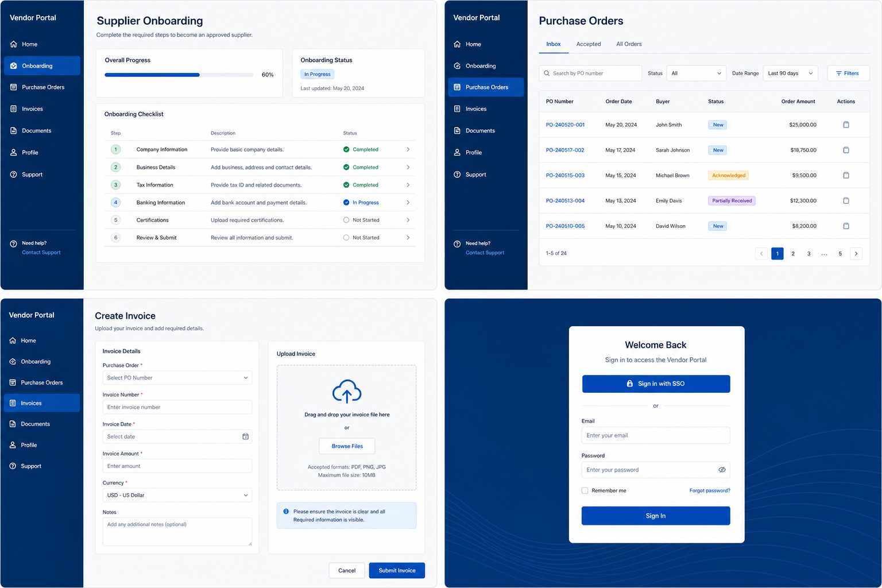Screen dimensions: 882x588
Task: Switch to the Accepted tab
Action: (589, 44)
